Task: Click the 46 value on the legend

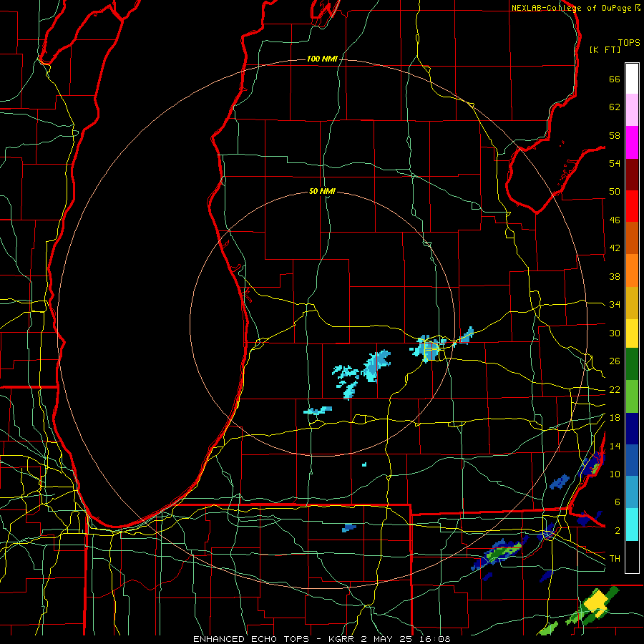Action: tap(615, 220)
